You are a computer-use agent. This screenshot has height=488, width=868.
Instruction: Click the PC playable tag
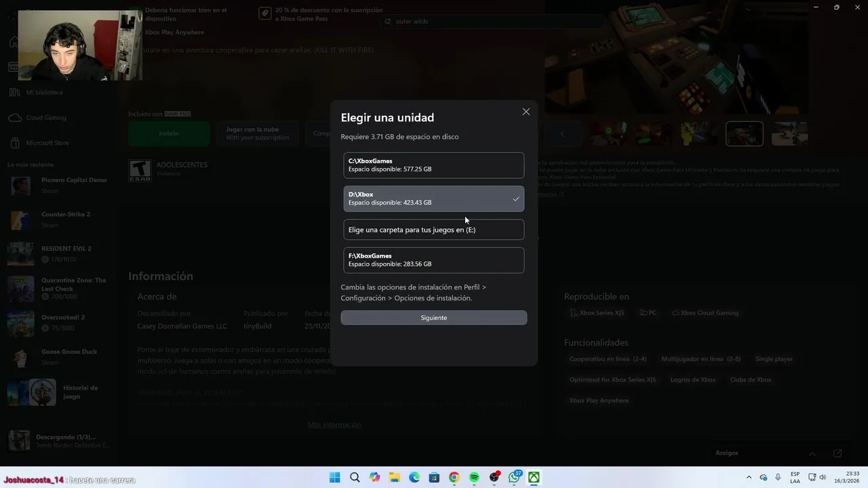[x=648, y=313]
